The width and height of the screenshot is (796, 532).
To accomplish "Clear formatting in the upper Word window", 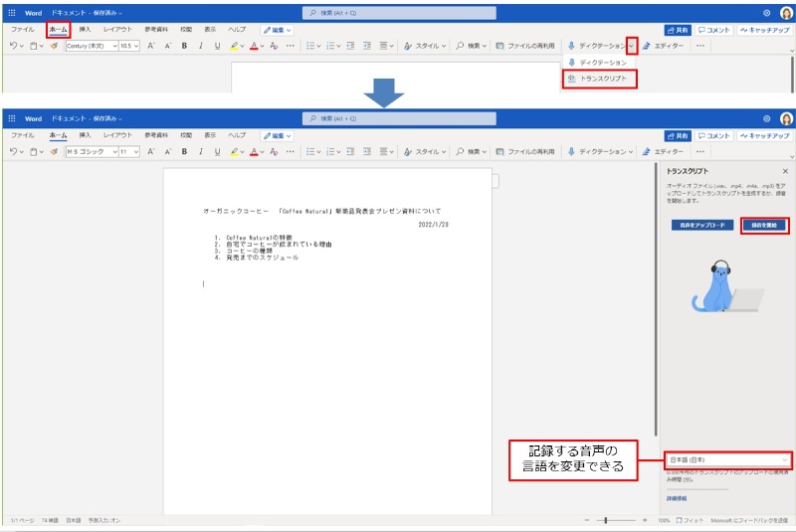I will (x=274, y=46).
